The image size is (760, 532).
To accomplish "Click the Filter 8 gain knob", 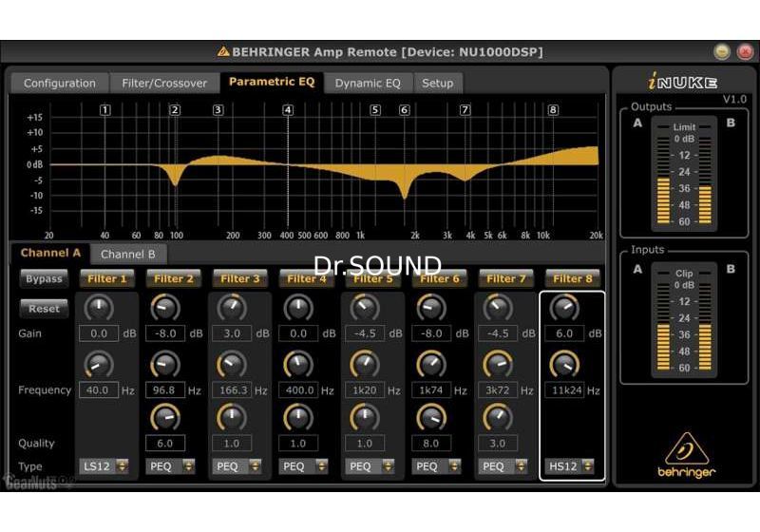I will [x=564, y=307].
